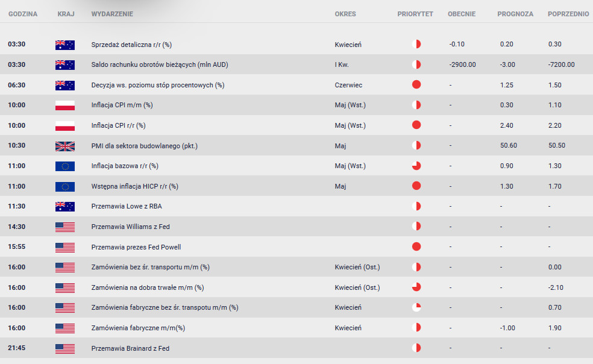Click the UK flag for PMI budowlanego
The height and width of the screenshot is (364, 593).
click(65, 146)
